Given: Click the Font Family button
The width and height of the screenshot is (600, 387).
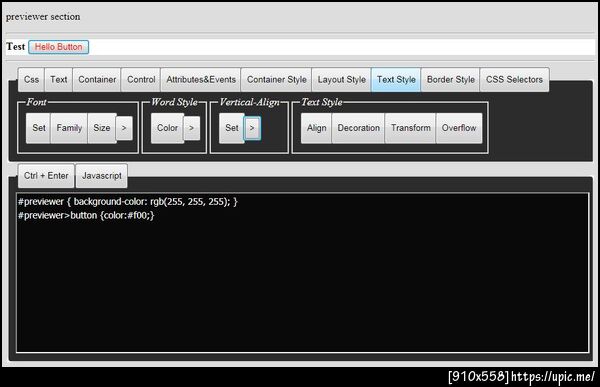Looking at the screenshot, I should 69,128.
